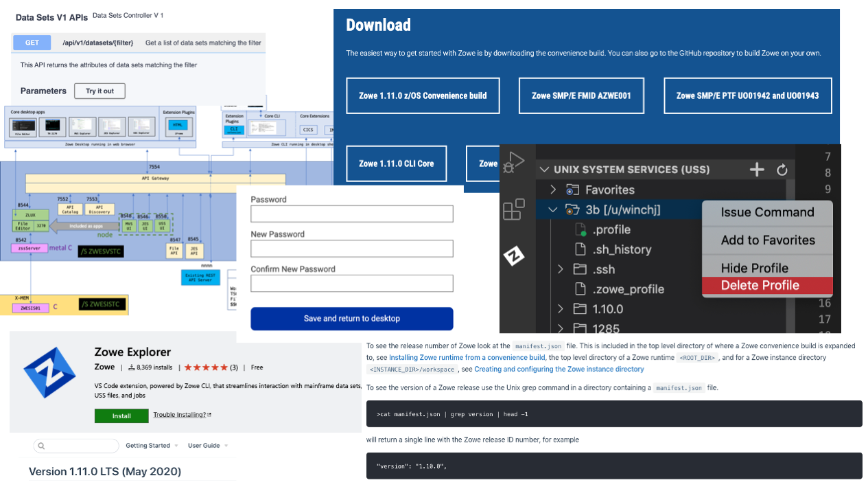Screen dimensions: 868x489
Task: Select Issue Command in context menu
Action: click(x=766, y=212)
